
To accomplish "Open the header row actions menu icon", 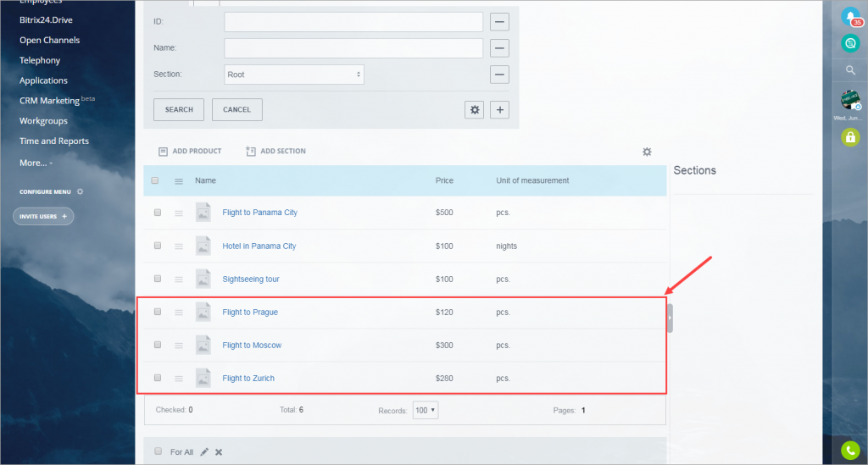I will tap(179, 180).
